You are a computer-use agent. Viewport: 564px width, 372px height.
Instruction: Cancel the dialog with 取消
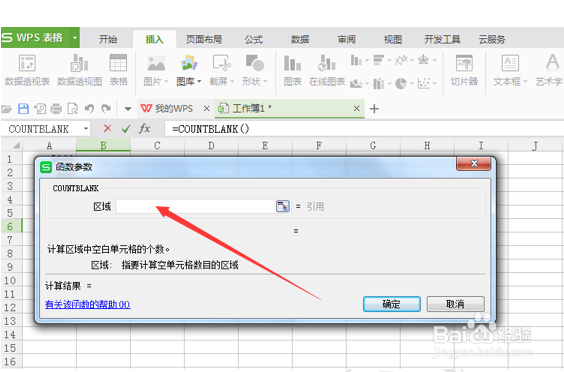[455, 304]
